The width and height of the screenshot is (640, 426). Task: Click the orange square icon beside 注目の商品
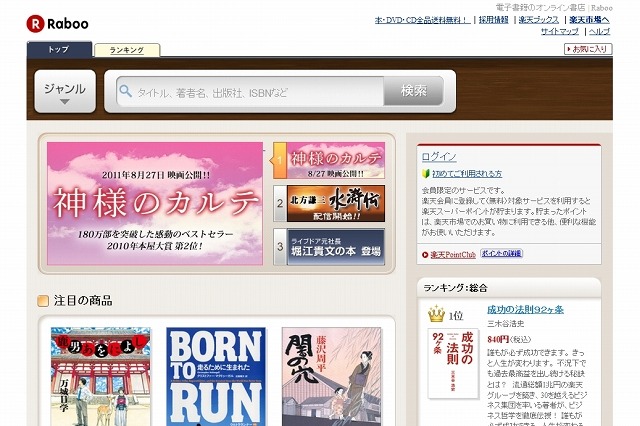(x=43, y=301)
